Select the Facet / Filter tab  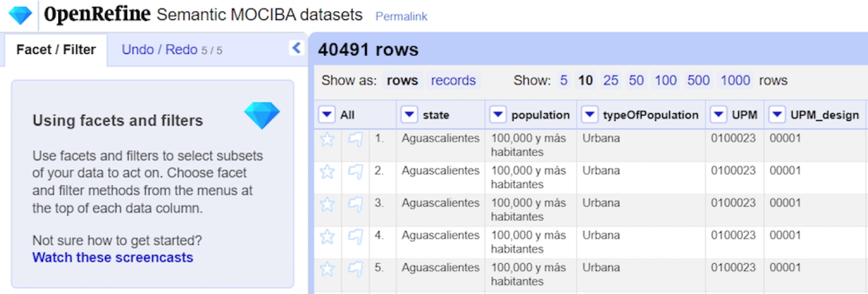pos(56,50)
